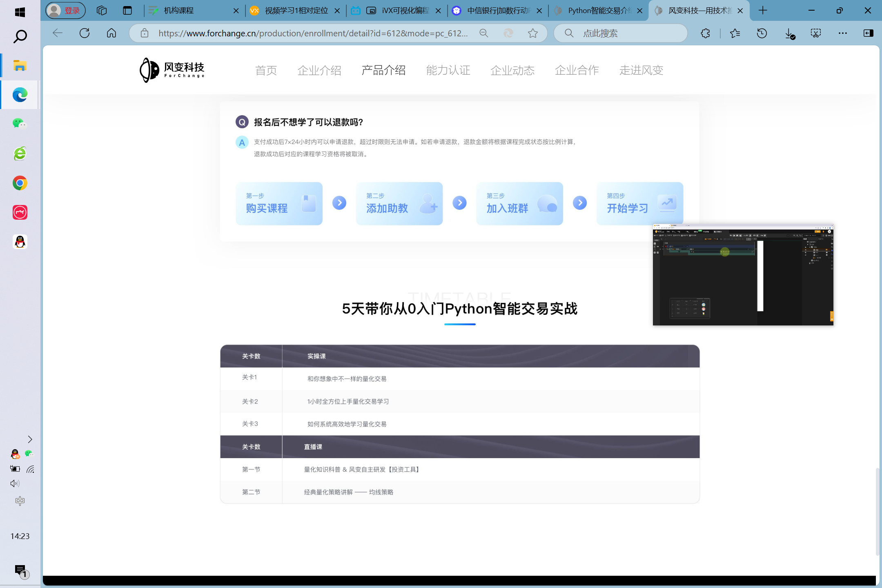Click page vertical scrollbar thumb
This screenshot has height=588, width=882.
877,512
